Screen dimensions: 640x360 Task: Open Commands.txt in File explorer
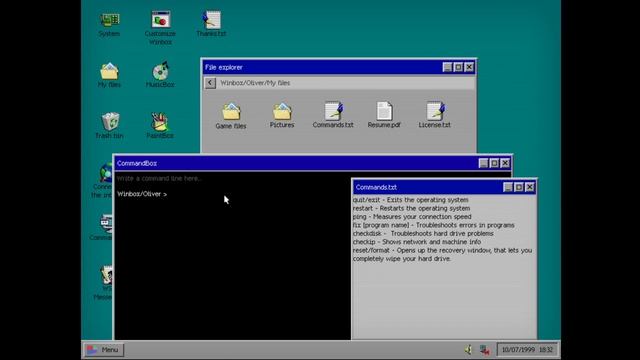pos(333,115)
